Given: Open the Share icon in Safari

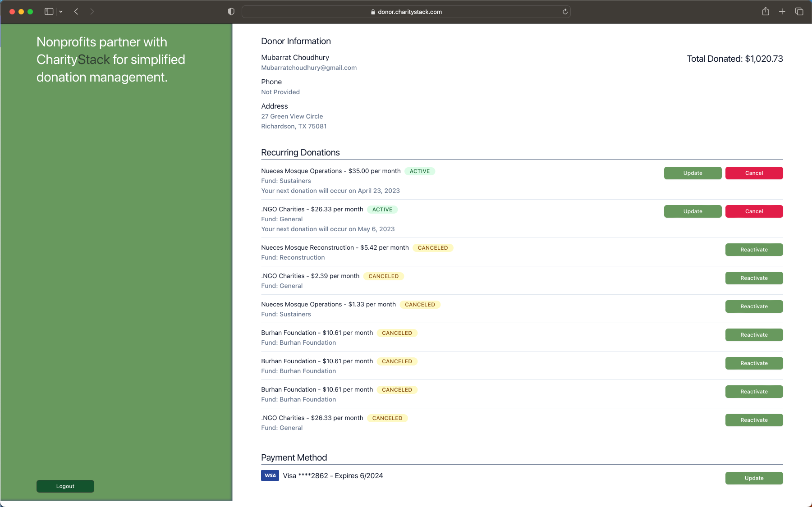Looking at the screenshot, I should click(766, 11).
